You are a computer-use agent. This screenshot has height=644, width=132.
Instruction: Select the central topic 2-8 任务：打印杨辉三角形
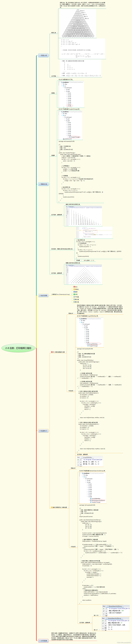tap(18, 348)
